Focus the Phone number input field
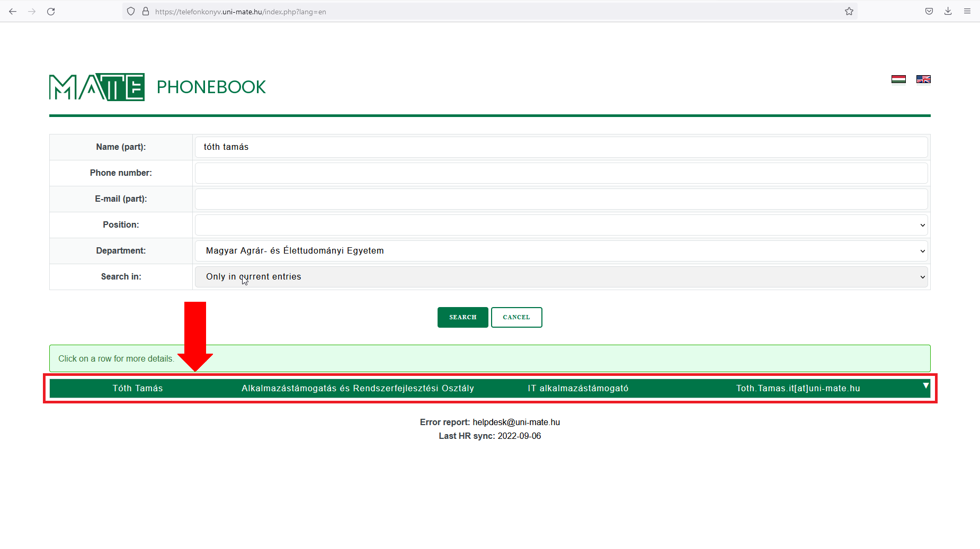 562,173
